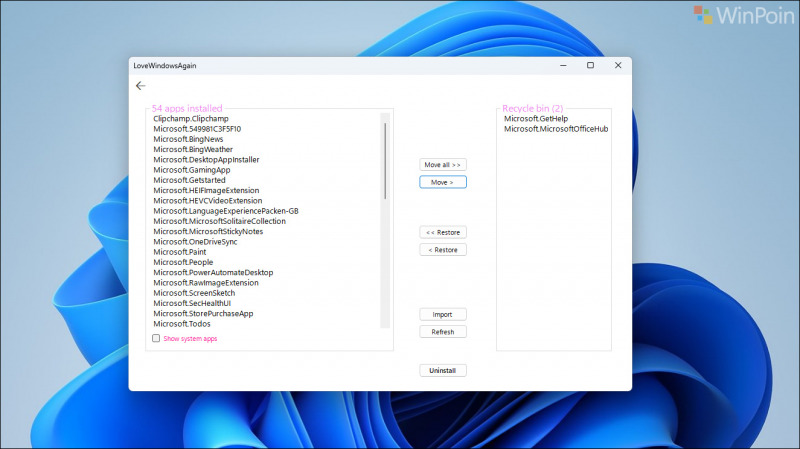Select Microsoft.RawImageExtension entry
Screen dimensions: 800x449
pyautogui.click(x=206, y=283)
